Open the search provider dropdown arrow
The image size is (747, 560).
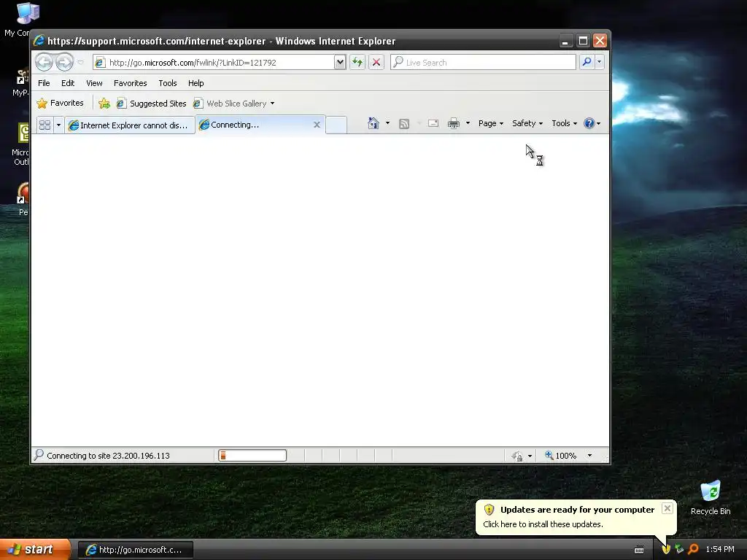pyautogui.click(x=600, y=63)
